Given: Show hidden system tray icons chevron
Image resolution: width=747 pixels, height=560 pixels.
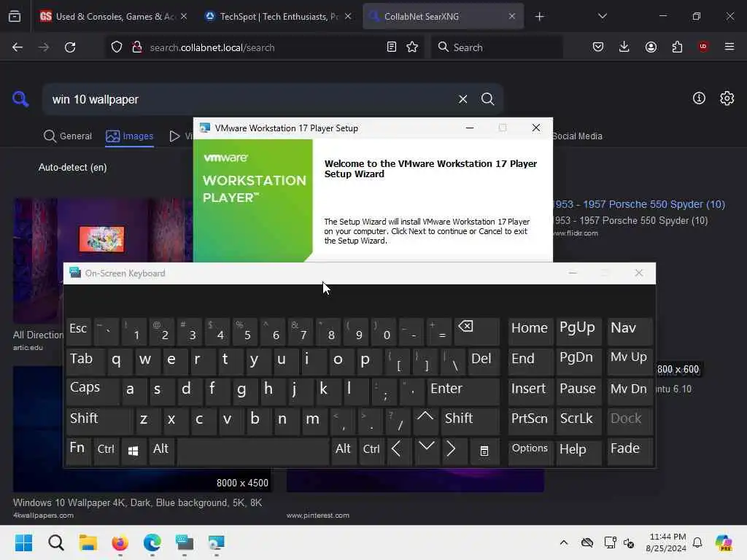Looking at the screenshot, I should 564,542.
